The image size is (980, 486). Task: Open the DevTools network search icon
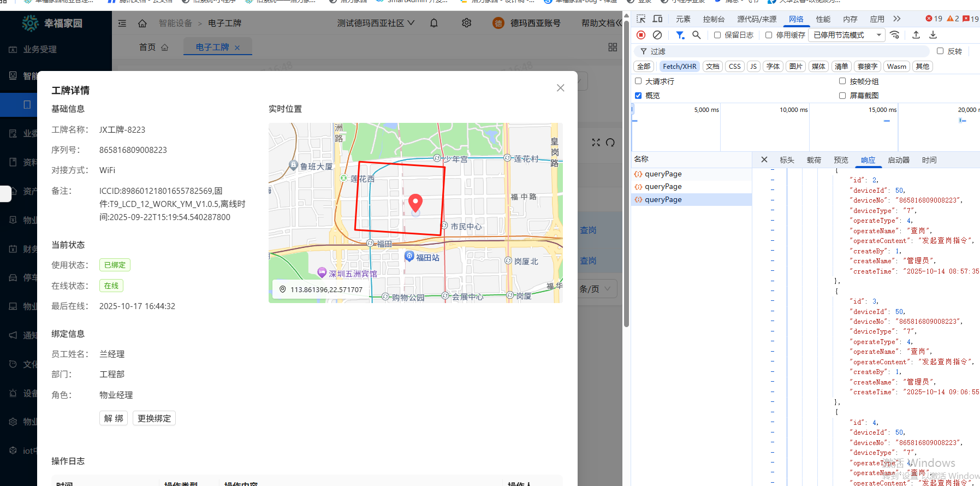tap(696, 35)
